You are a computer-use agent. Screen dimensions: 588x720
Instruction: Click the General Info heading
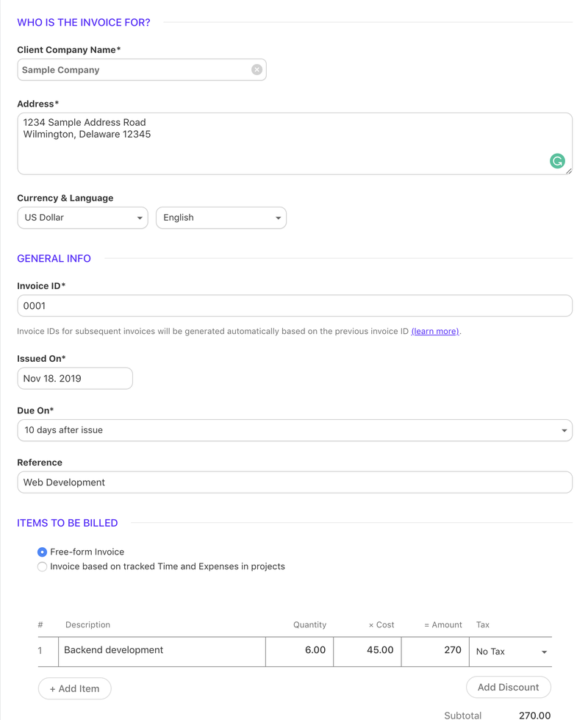click(x=54, y=259)
